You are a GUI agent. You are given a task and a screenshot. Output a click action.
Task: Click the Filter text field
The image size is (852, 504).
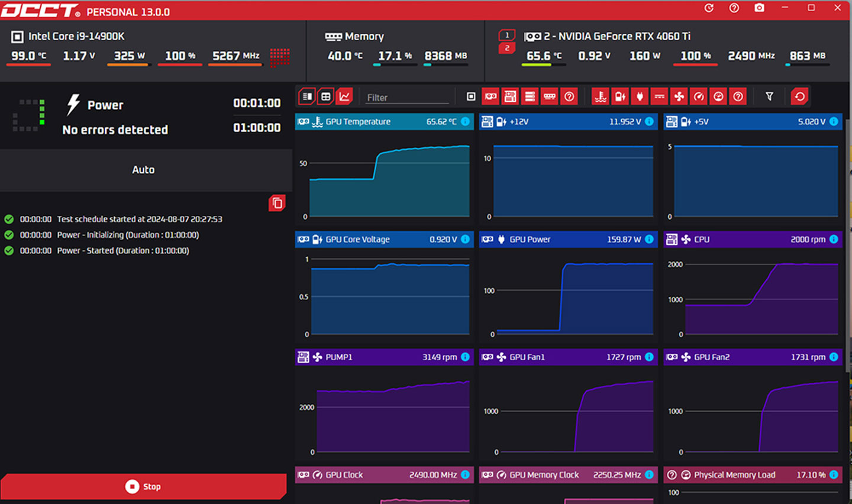pyautogui.click(x=407, y=98)
